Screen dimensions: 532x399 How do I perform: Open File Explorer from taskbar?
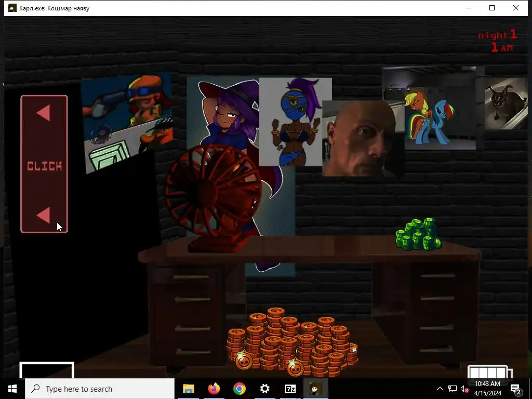pyautogui.click(x=188, y=389)
